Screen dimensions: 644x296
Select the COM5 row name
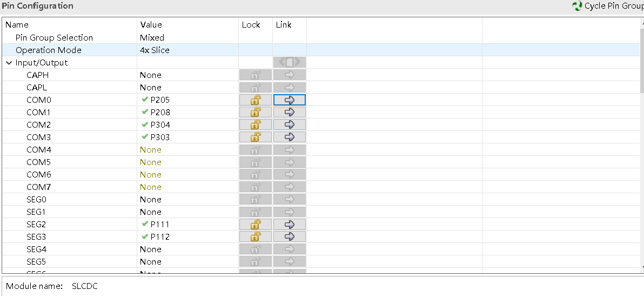point(39,162)
